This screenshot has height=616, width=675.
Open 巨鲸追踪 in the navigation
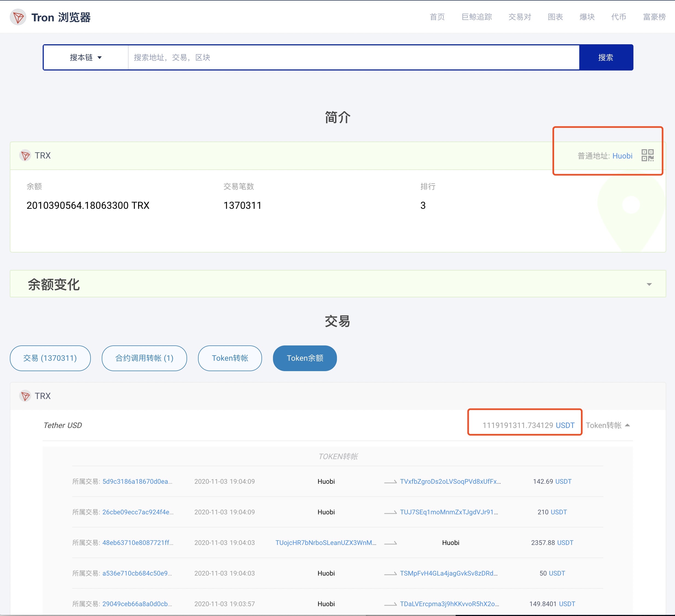[476, 17]
